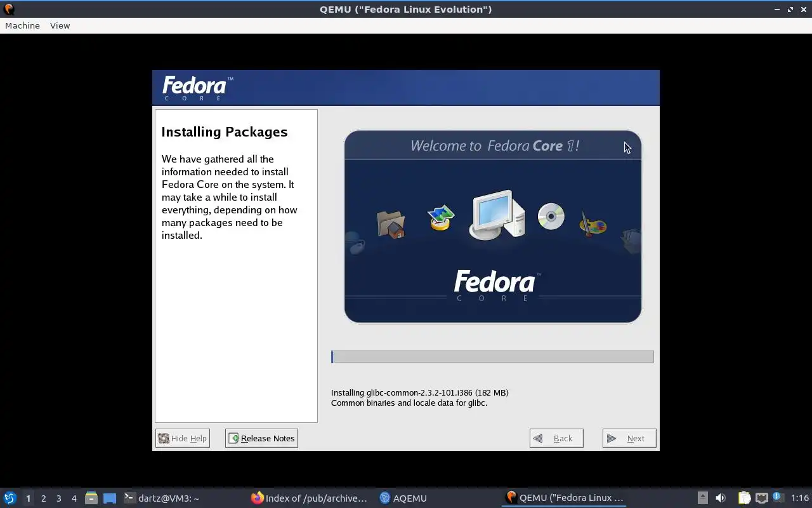
Task: Select the QEMU Fedora Linux taskbar entry
Action: point(565,498)
